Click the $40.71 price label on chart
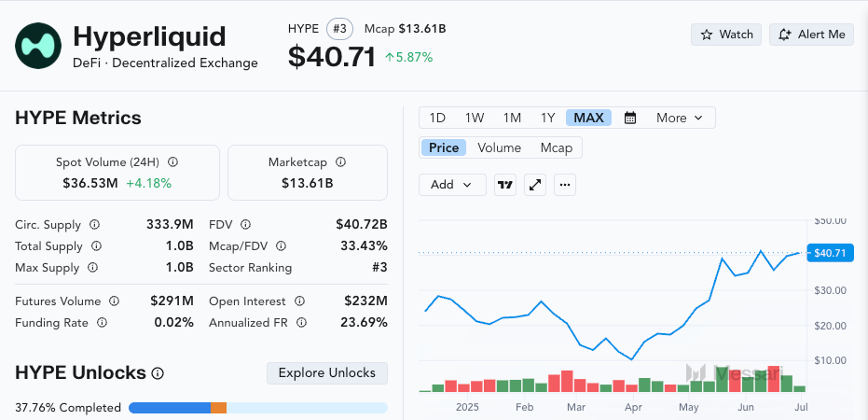Image resolution: width=868 pixels, height=420 pixels. pos(830,253)
